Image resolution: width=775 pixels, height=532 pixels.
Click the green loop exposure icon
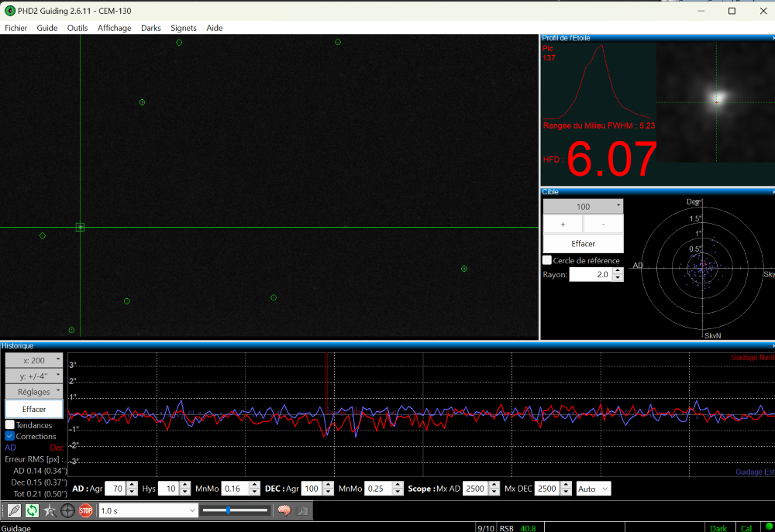[32, 510]
